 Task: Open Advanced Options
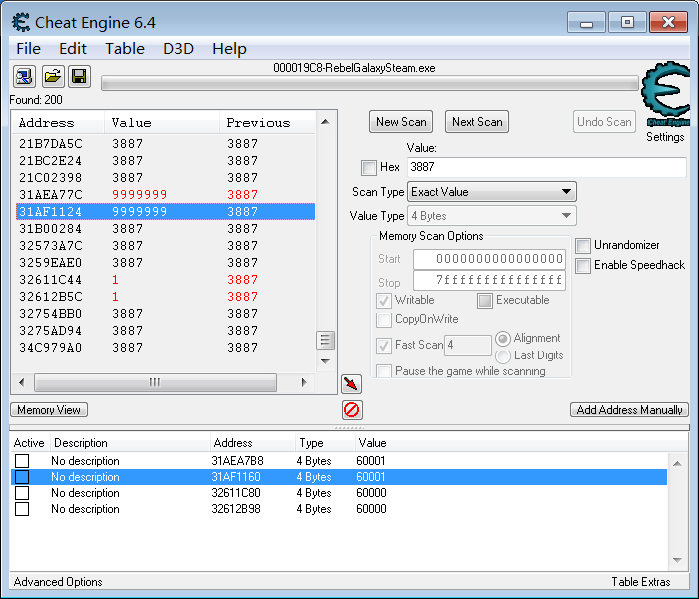tap(58, 582)
